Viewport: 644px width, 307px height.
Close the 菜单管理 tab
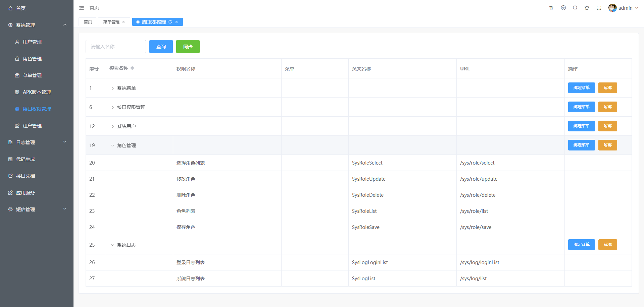tap(123, 22)
